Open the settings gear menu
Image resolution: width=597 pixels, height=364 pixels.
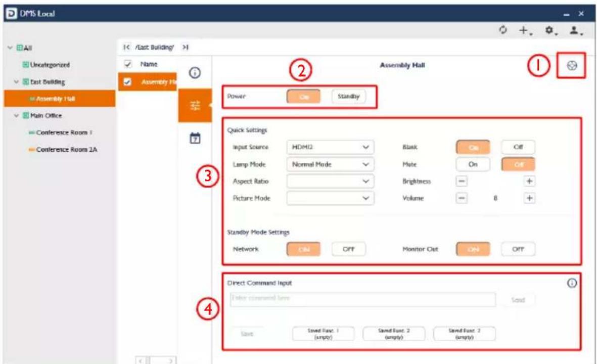550,30
